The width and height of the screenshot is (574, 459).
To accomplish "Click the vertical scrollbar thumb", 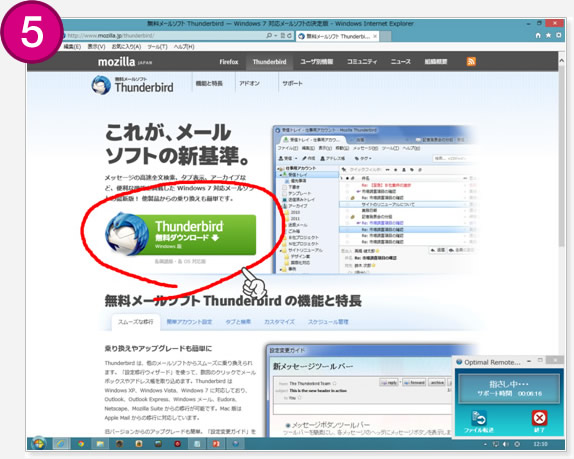I will (562, 156).
